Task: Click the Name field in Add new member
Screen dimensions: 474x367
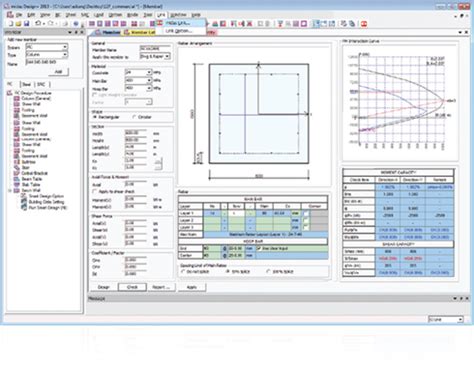Action: 47,62
